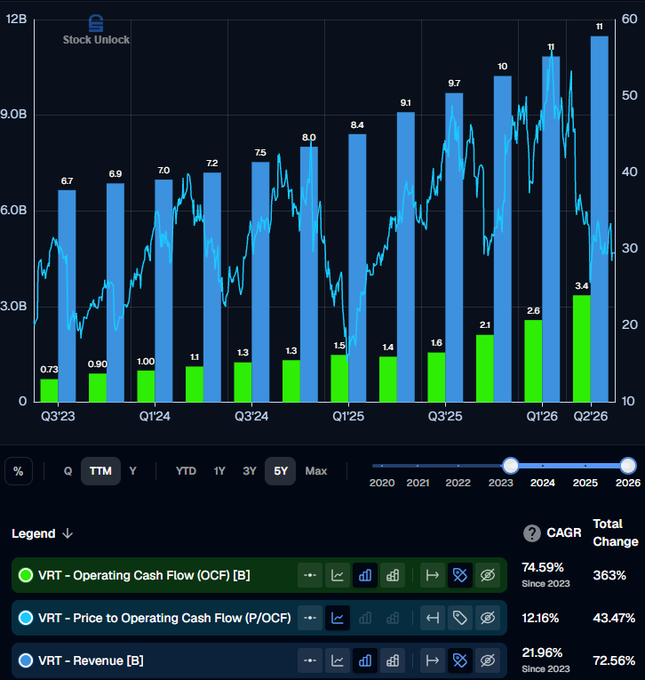Screen dimensions: 645x680
Task: Switch Price to OCF to stacked bars
Action: (x=393, y=618)
